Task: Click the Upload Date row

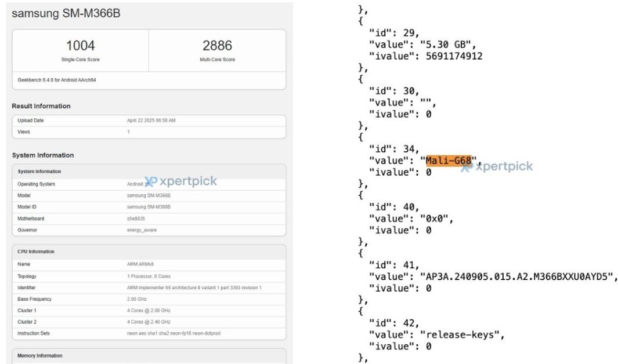Action: coord(149,121)
